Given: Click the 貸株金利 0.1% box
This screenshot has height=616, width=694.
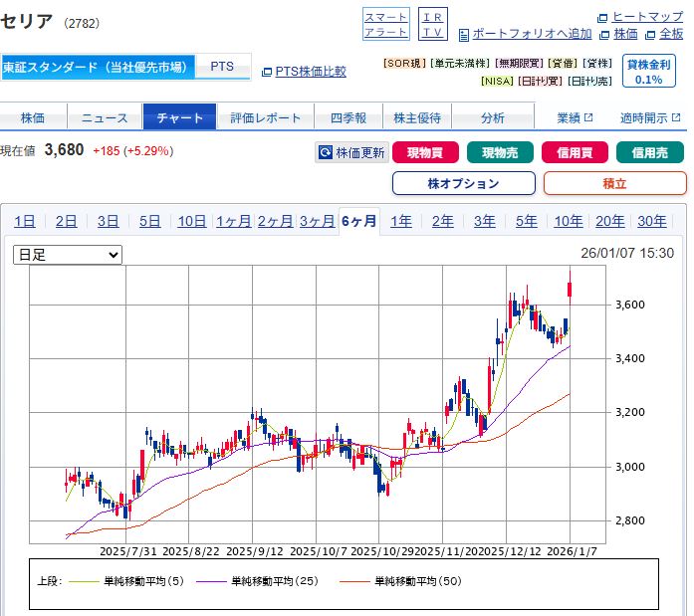Looking at the screenshot, I should [x=648, y=72].
